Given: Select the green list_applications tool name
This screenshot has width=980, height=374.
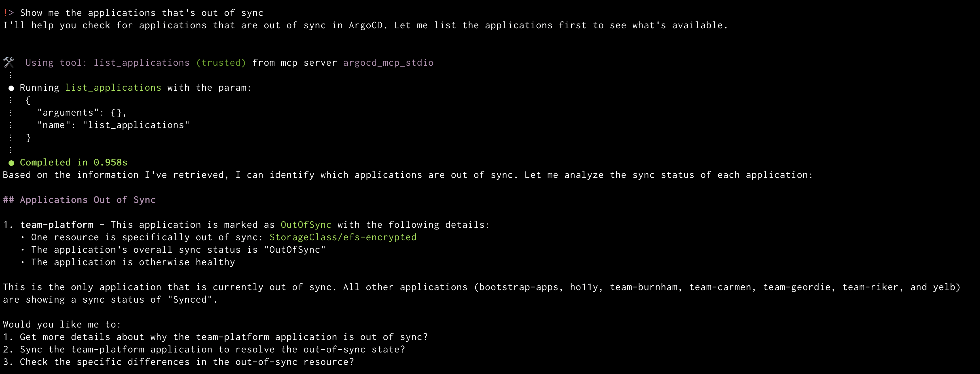Looking at the screenshot, I should click(113, 88).
